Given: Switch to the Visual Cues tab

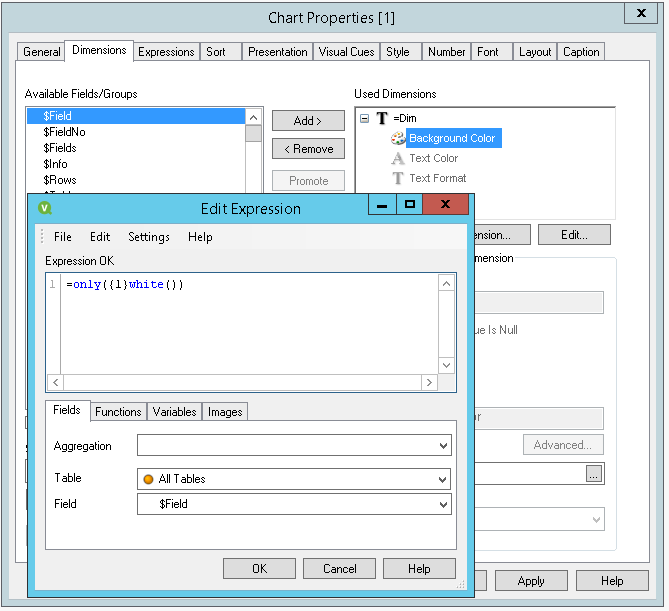Looking at the screenshot, I should (x=346, y=52).
